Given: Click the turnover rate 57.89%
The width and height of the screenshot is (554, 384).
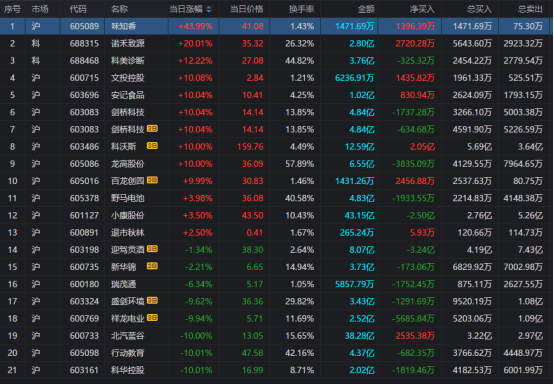Looking at the screenshot, I should (300, 164).
